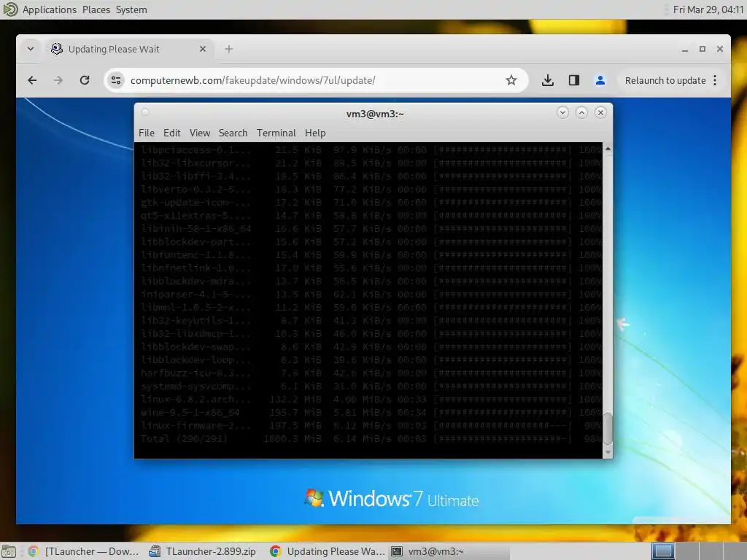Image resolution: width=747 pixels, height=560 pixels.
Task: Open Chrome downloads tray
Action: 548,80
